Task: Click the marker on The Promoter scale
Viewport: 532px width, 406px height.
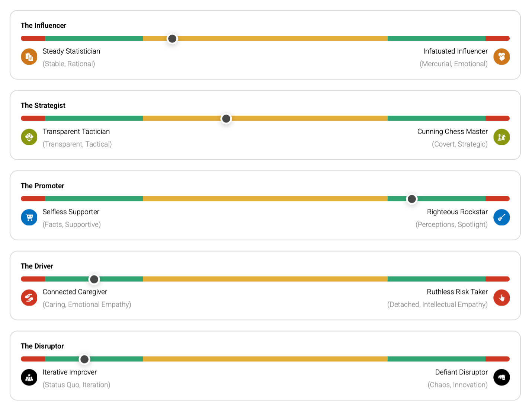Action: point(411,199)
